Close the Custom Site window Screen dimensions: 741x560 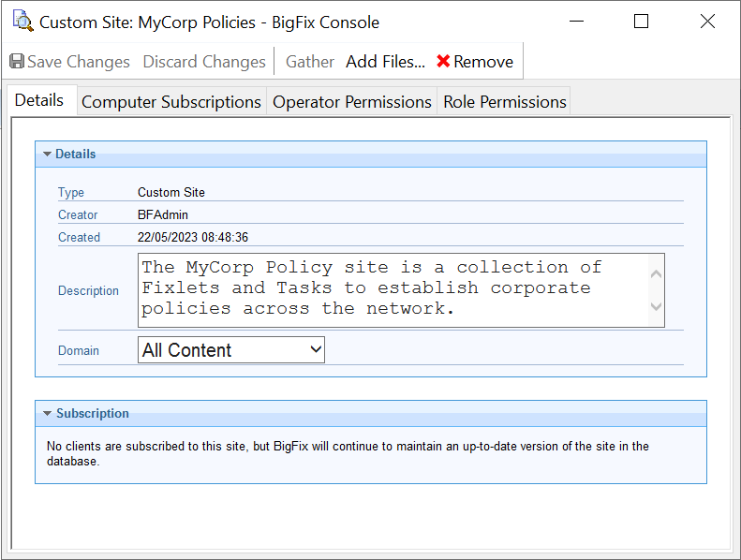pyautogui.click(x=707, y=22)
